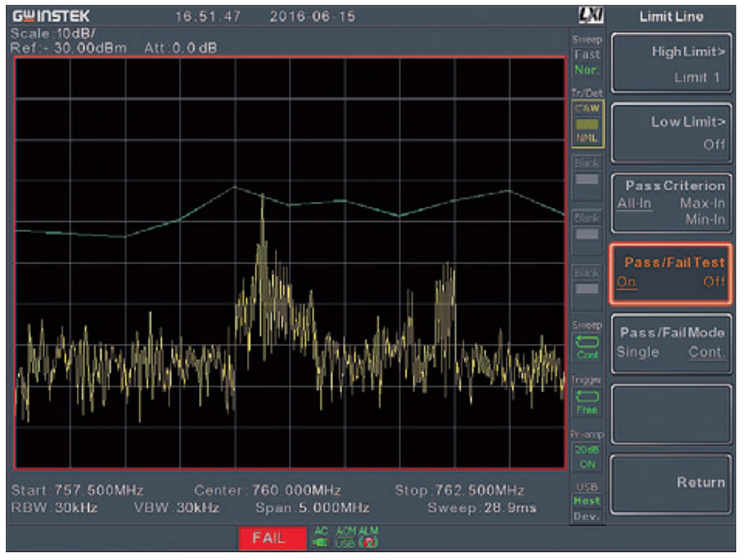The image size is (744, 560).
Task: Click the Pass Criterion heading
Action: pos(675,185)
